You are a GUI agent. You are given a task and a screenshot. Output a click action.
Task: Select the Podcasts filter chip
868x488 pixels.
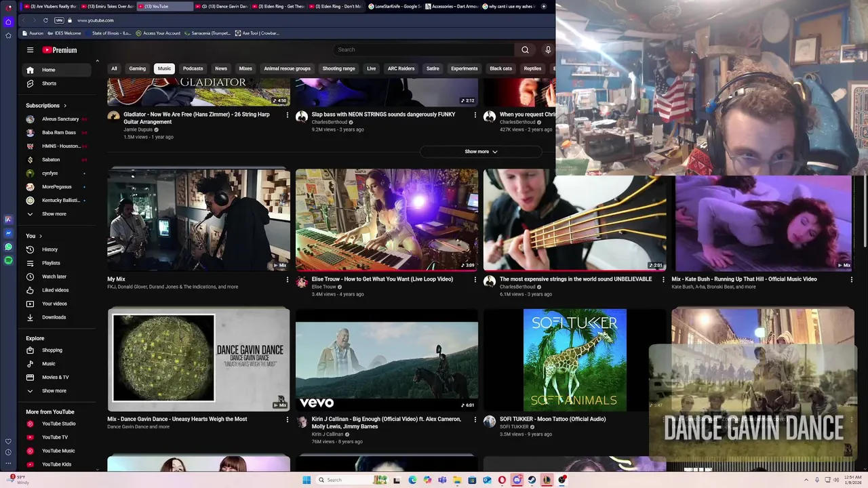click(x=193, y=68)
